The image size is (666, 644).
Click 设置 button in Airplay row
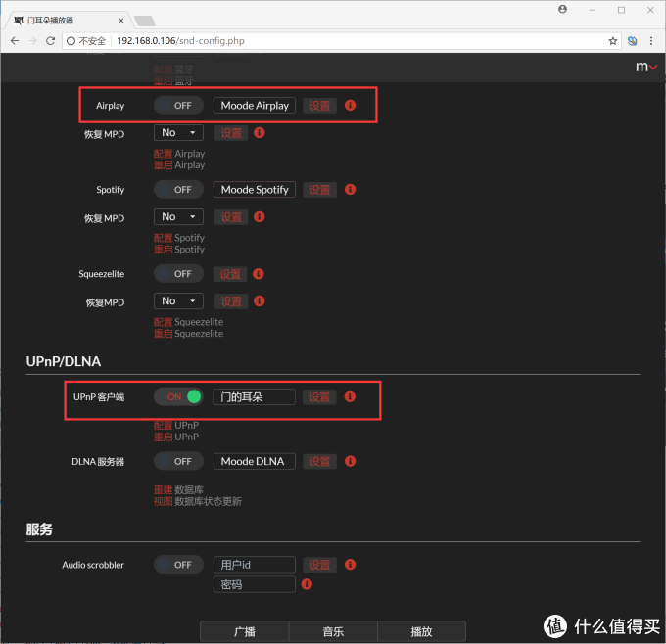[x=320, y=106]
